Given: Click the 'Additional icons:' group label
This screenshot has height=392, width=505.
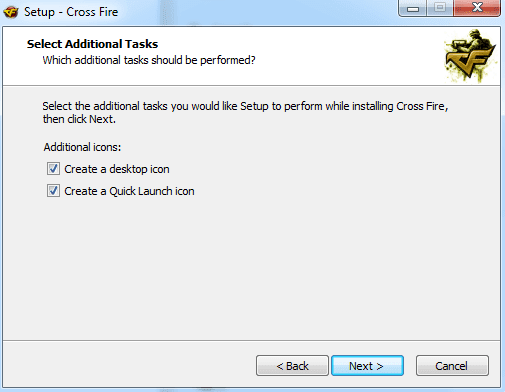Looking at the screenshot, I should [82, 147].
